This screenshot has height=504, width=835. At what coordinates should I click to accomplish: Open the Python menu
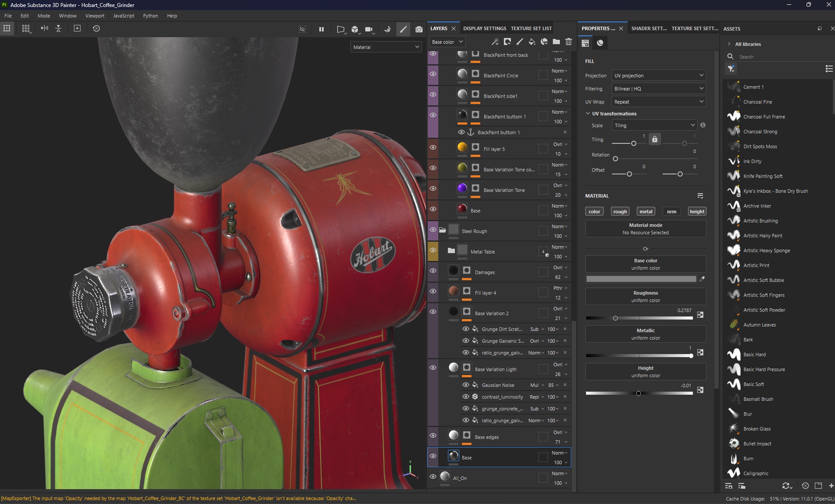coord(150,16)
